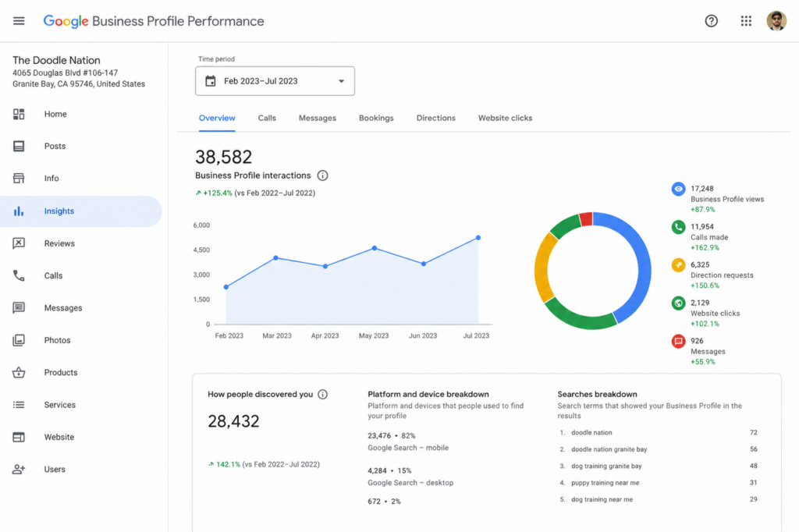The height and width of the screenshot is (532, 799).
Task: Open Posts in the sidebar
Action: point(81,146)
